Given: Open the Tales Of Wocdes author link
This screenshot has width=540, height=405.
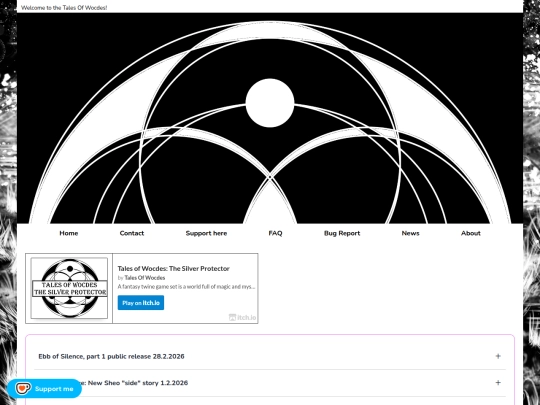Looking at the screenshot, I should (145, 278).
